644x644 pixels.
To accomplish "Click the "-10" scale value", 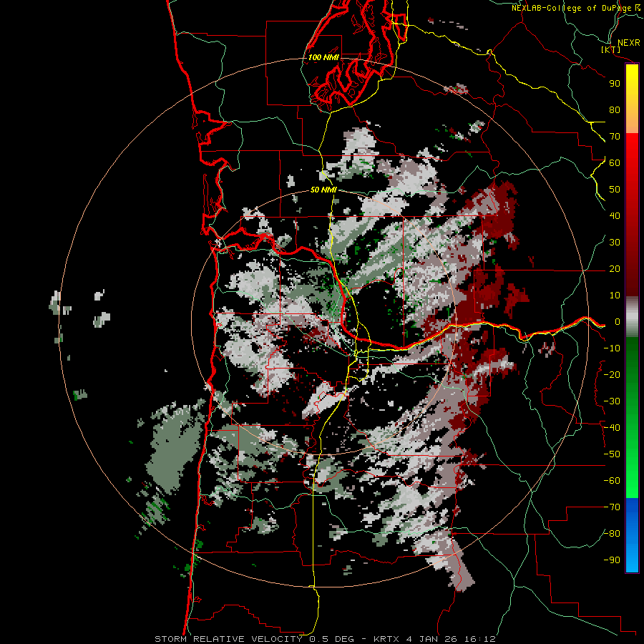I will pyautogui.click(x=612, y=348).
